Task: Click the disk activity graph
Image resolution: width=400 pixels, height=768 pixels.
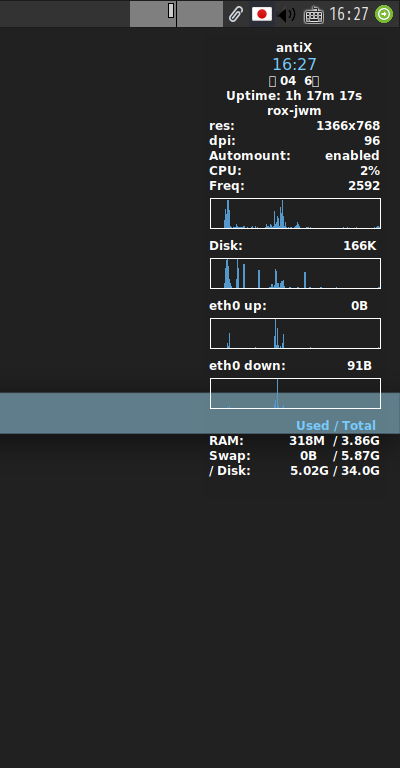Action: pyautogui.click(x=295, y=274)
